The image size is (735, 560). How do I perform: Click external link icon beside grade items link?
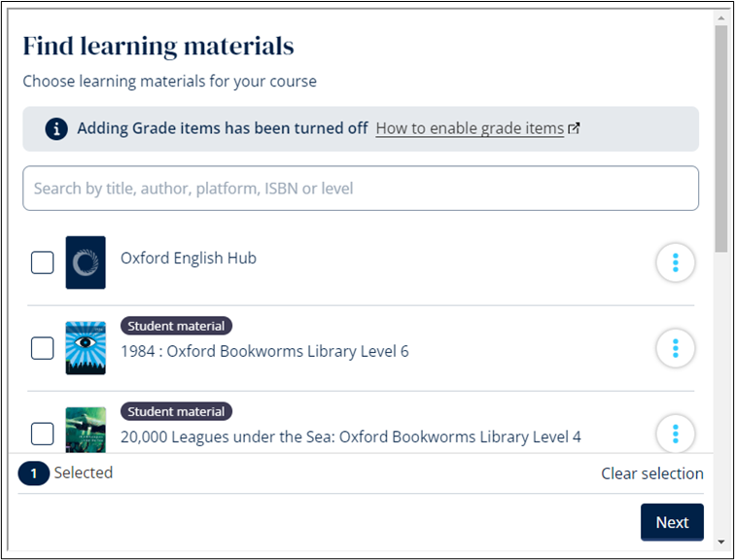[x=574, y=128]
